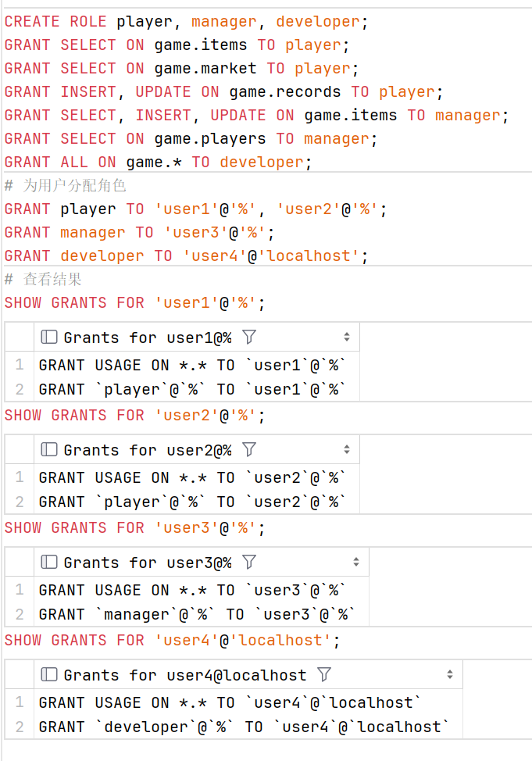Select the cell GRANT USAGE ON *.* TO `user4`@`localhost`

pyautogui.click(x=248, y=702)
